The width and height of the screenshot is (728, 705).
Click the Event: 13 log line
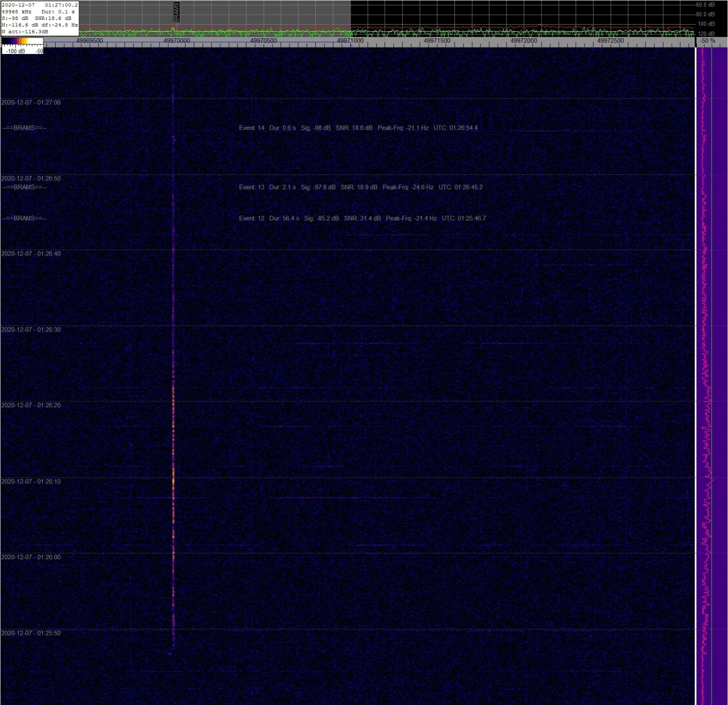[x=361, y=187]
